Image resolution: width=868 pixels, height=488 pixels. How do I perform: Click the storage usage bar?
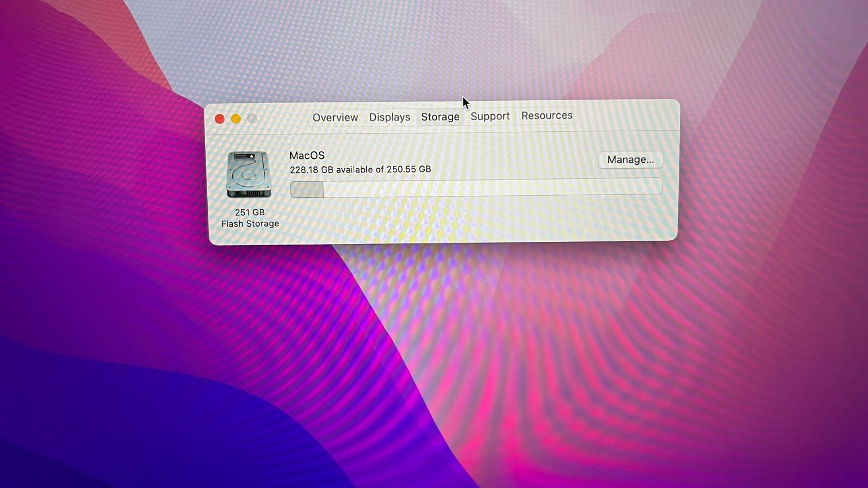[476, 188]
